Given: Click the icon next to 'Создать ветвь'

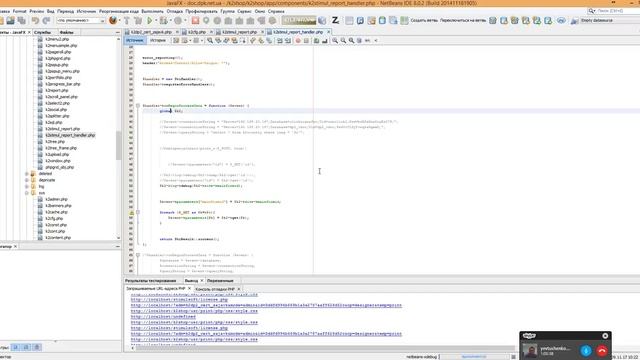Looking at the screenshot, I should [404, 20].
